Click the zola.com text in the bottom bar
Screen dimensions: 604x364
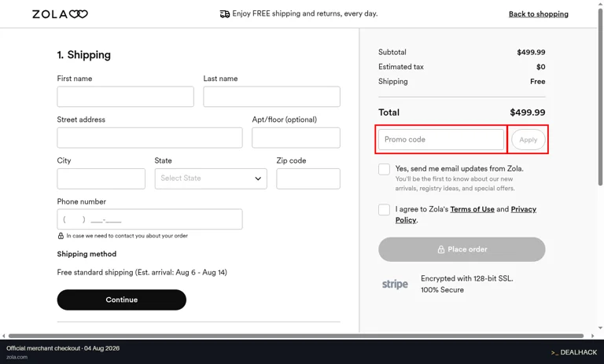coord(17,357)
